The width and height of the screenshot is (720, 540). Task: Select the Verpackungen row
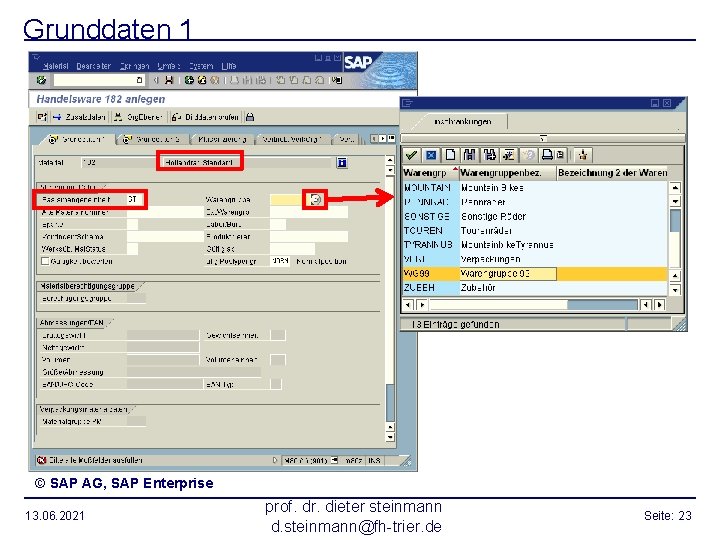(534, 259)
